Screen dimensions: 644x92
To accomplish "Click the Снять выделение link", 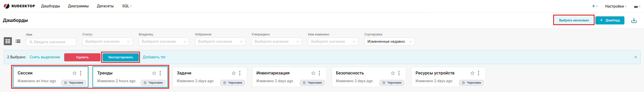I will (x=45, y=57).
